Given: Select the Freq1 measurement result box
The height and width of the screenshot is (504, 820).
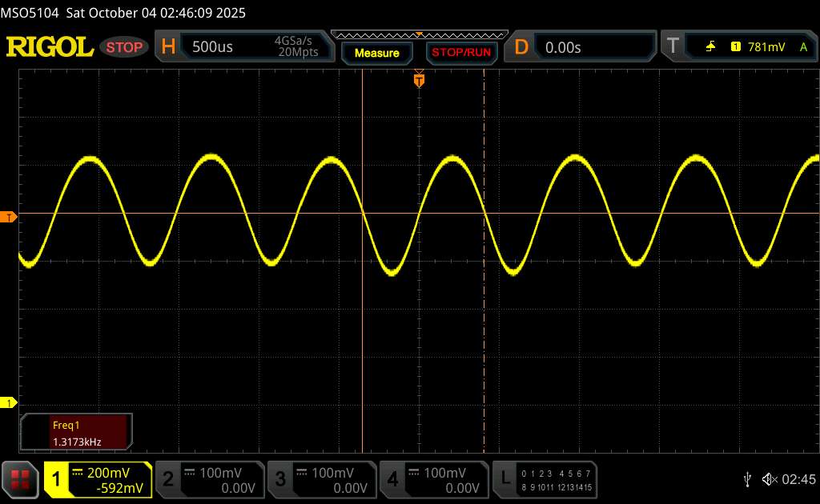Looking at the screenshot, I should click(77, 432).
